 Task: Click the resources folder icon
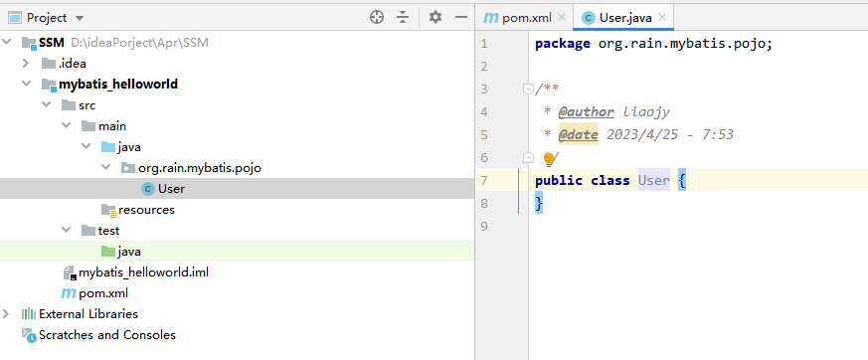108,210
